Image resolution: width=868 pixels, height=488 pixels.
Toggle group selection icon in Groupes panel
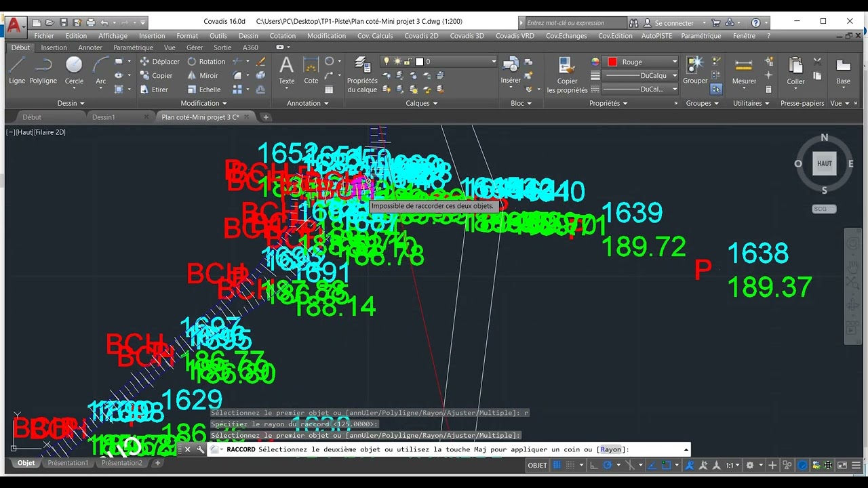[716, 89]
